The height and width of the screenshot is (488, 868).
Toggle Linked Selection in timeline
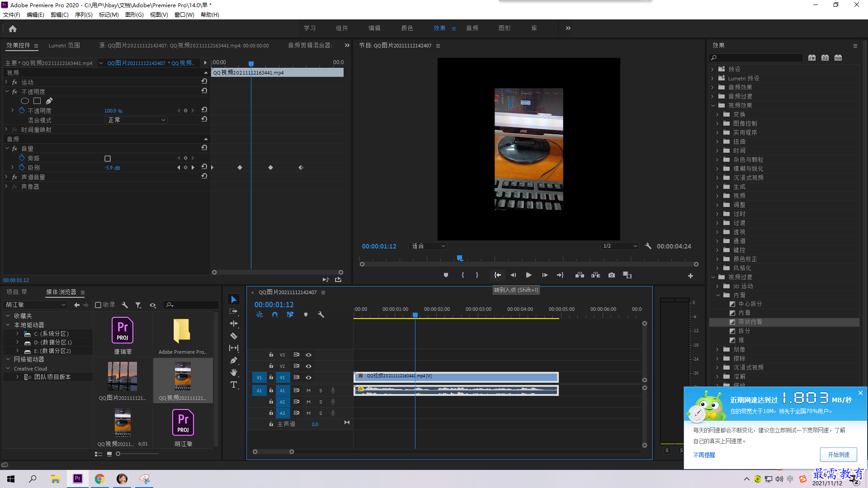[290, 314]
